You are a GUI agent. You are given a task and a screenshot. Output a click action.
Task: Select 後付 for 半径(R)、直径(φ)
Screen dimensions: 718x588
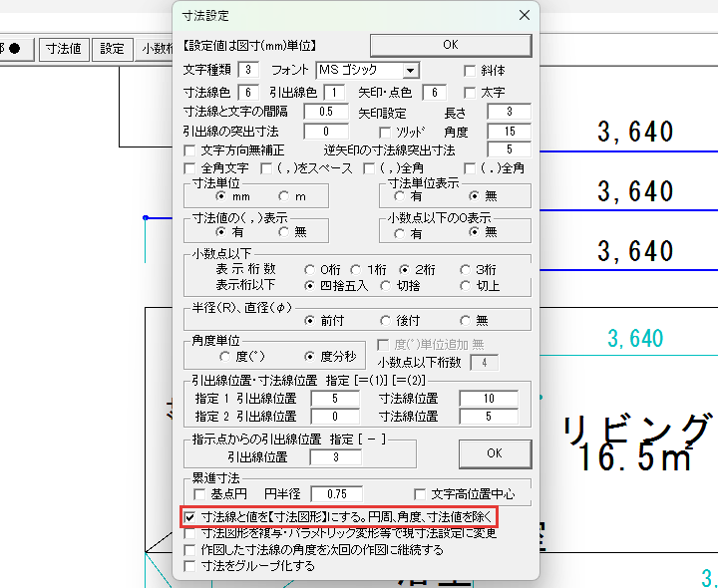(x=386, y=321)
